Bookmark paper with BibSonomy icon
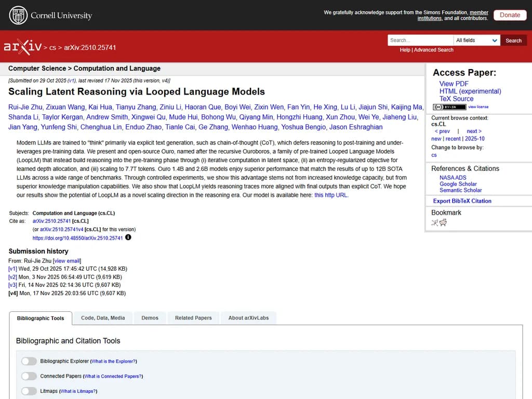 (x=435, y=223)
